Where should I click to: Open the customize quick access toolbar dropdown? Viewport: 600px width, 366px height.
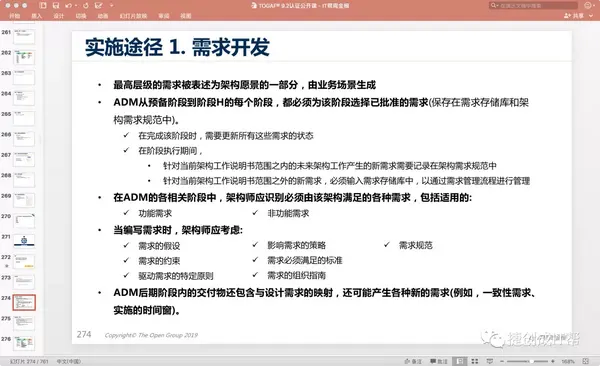tap(111, 5)
